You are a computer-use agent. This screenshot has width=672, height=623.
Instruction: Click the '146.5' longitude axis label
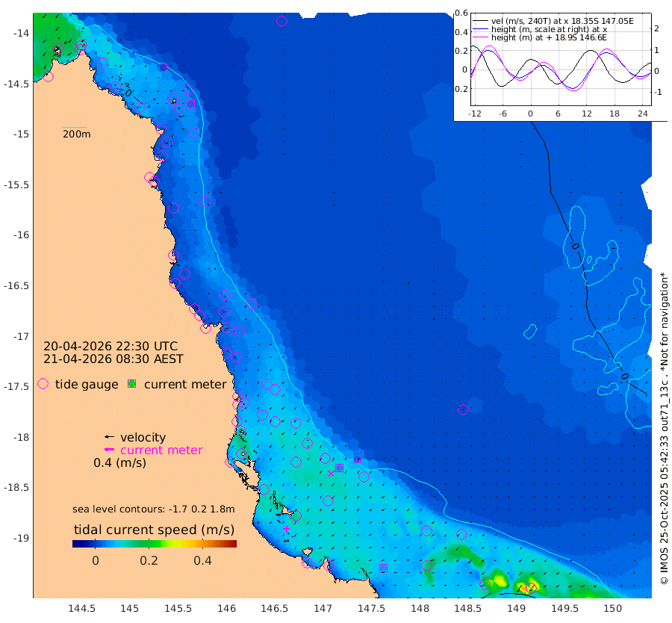tap(274, 608)
